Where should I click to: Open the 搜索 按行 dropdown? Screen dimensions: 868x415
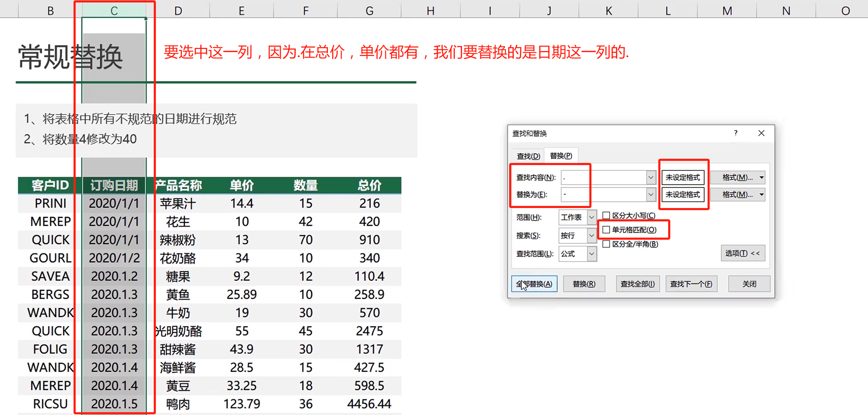pos(592,235)
